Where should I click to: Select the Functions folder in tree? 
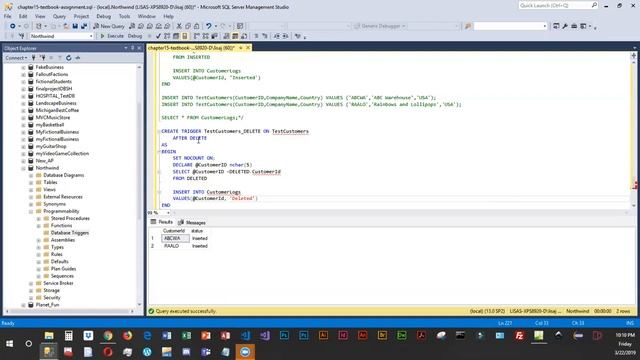point(62,226)
